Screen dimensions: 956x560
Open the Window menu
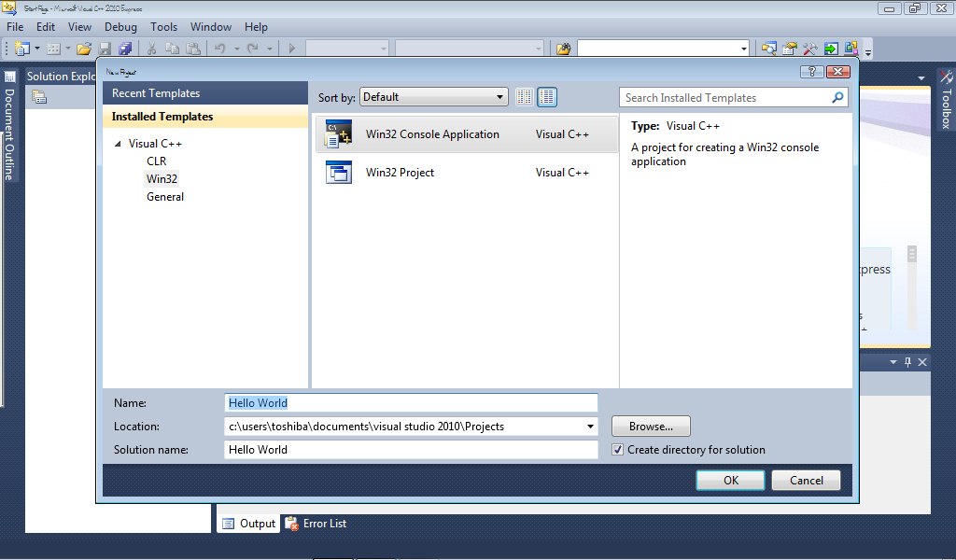tap(210, 27)
